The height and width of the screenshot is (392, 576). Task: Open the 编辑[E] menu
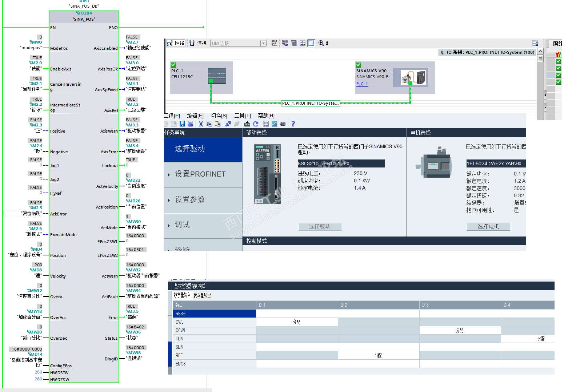[195, 116]
